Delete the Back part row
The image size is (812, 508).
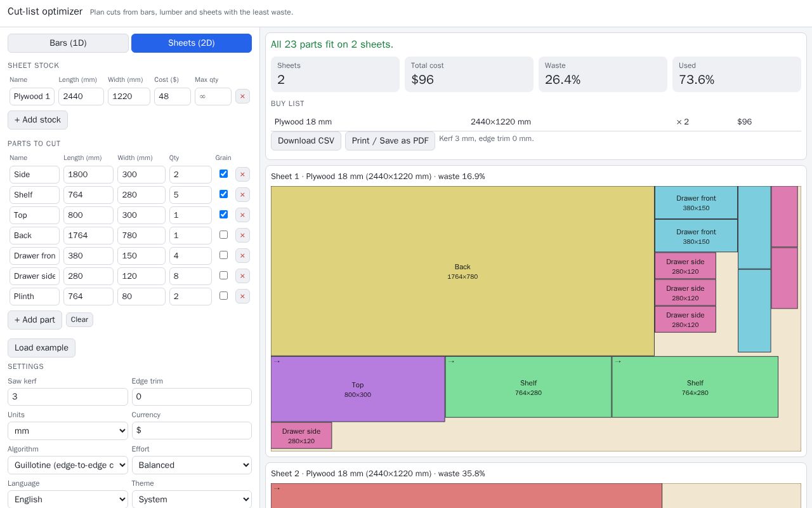(242, 236)
